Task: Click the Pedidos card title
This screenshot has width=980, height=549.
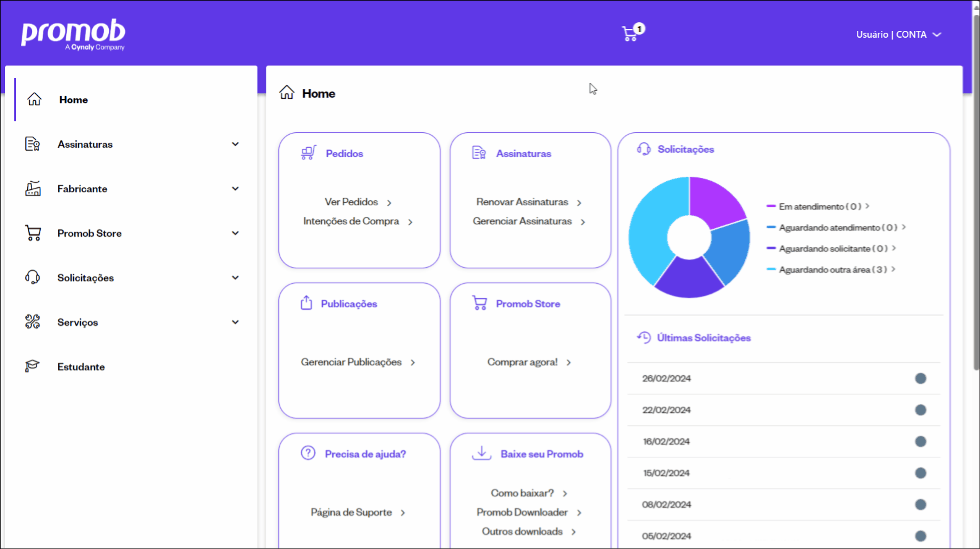Action: (345, 153)
